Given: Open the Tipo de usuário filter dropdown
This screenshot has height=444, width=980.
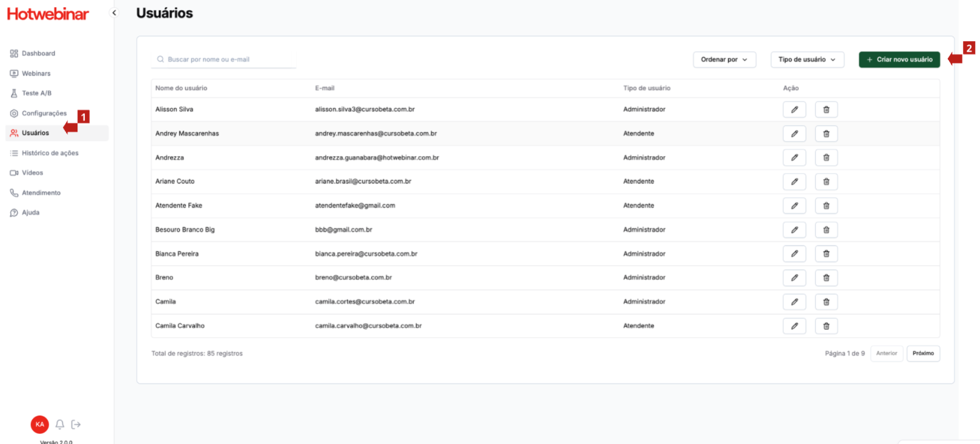Looking at the screenshot, I should tap(807, 59).
